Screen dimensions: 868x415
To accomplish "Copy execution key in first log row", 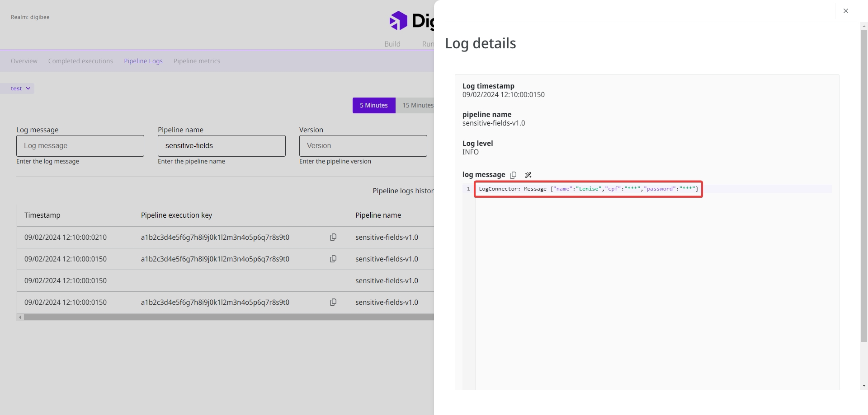I will 333,238.
